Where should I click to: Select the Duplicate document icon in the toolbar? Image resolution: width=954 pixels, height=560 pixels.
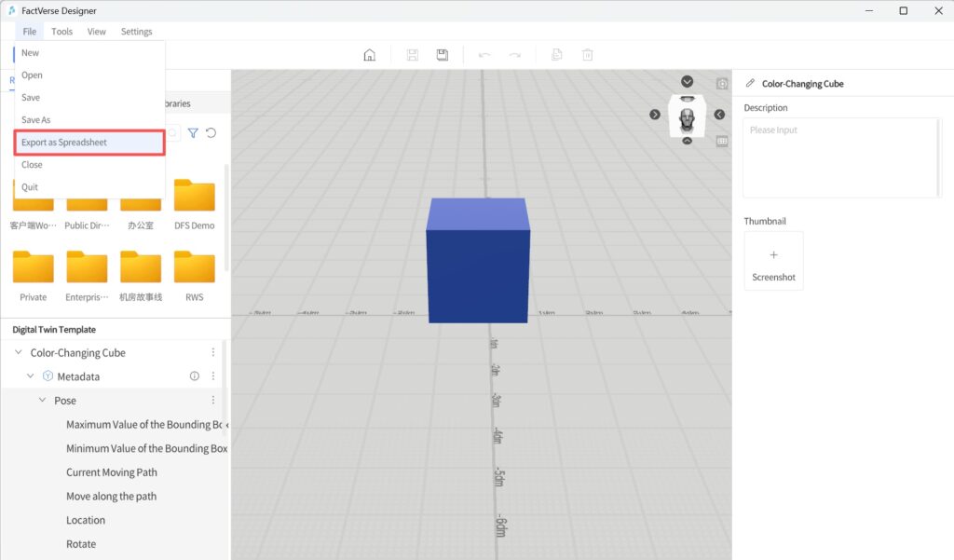[x=556, y=54]
